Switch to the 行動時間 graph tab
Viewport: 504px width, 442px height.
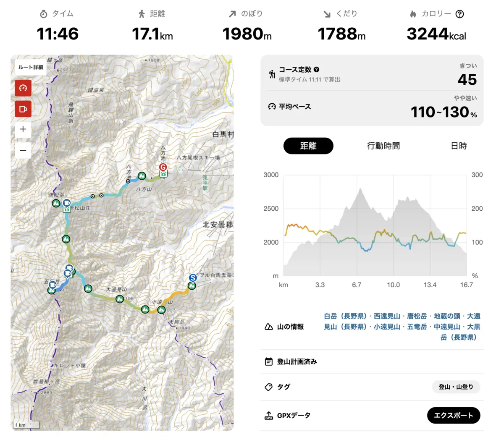pos(383,146)
